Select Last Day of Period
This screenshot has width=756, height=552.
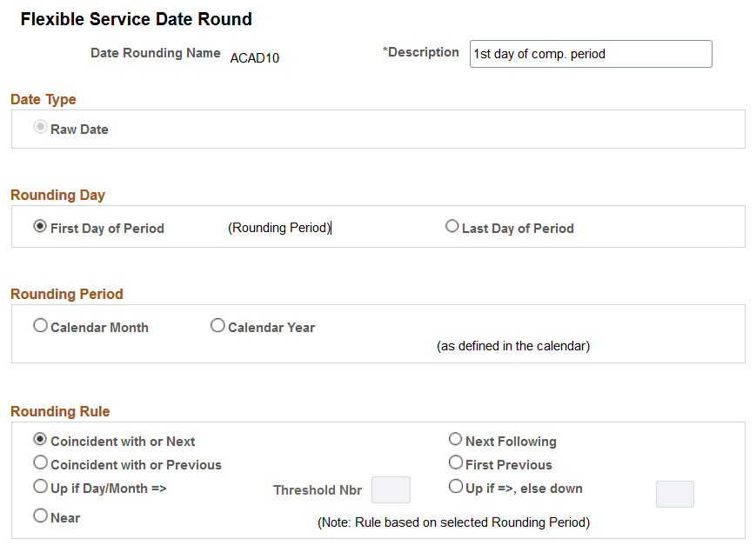pos(452,226)
